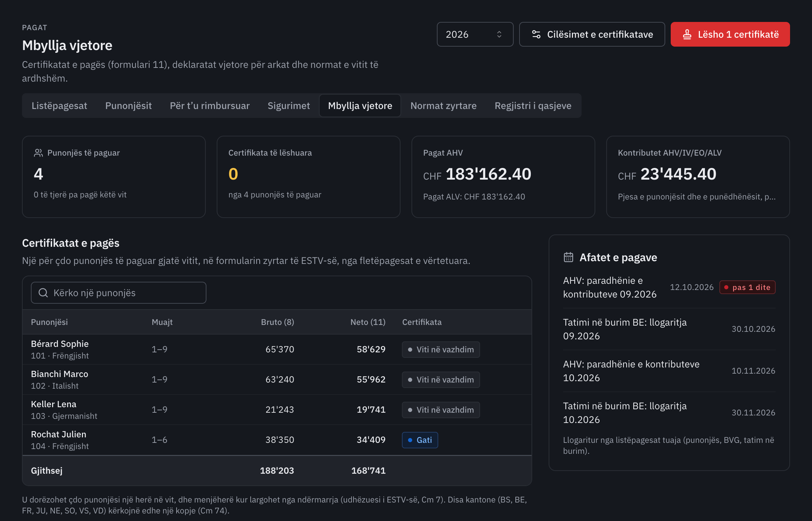
Task: Go to the Normat zyrtare tab
Action: coord(443,106)
